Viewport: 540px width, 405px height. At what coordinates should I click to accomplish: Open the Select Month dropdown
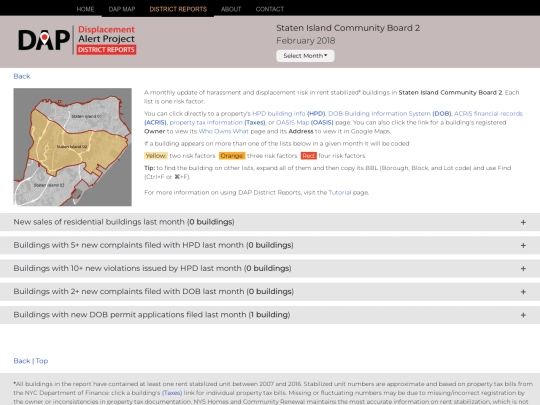tap(305, 56)
